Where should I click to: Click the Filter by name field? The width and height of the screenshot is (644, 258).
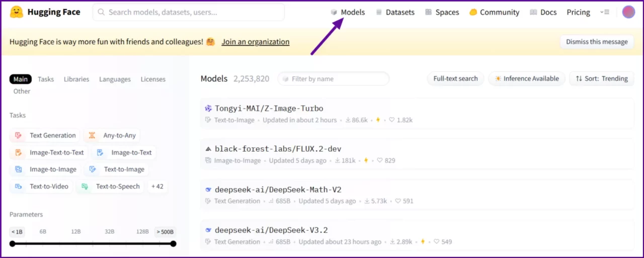(x=334, y=79)
